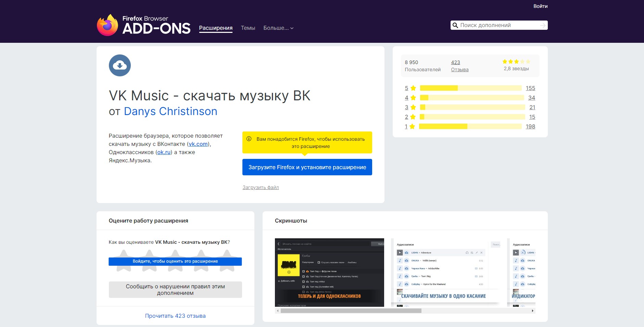Viewport: 644px width, 327px height.
Task: Click the Загрузить файл link
Action: [261, 187]
